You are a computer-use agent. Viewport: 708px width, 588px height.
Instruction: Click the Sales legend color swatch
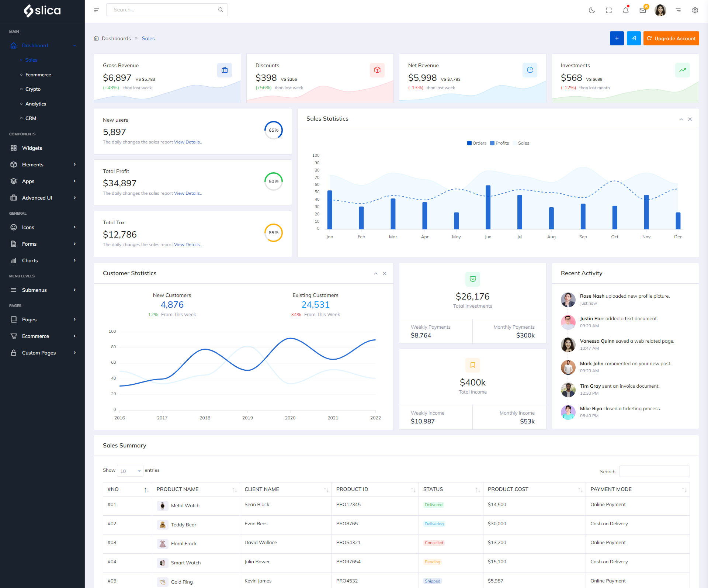pyautogui.click(x=515, y=143)
